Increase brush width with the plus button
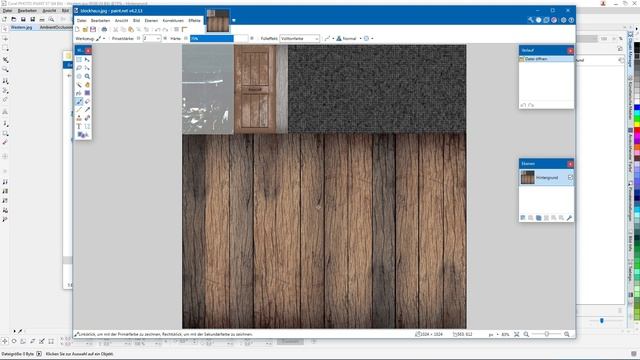 point(165,38)
